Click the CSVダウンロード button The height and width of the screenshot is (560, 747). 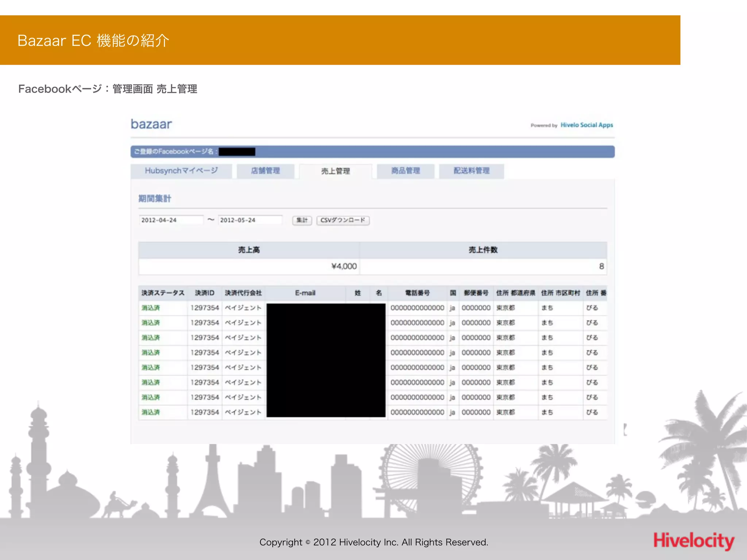[343, 220]
